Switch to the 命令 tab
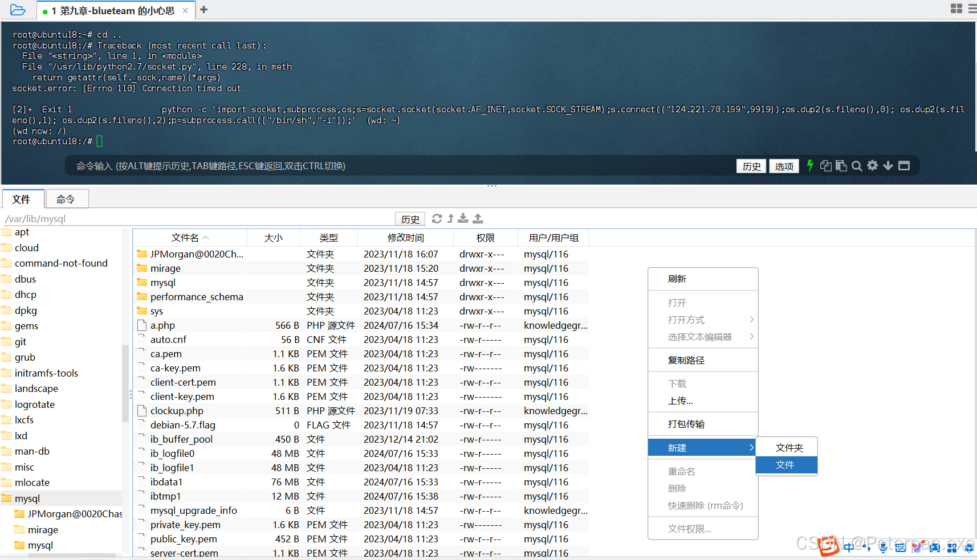This screenshot has width=977, height=560. [x=67, y=199]
